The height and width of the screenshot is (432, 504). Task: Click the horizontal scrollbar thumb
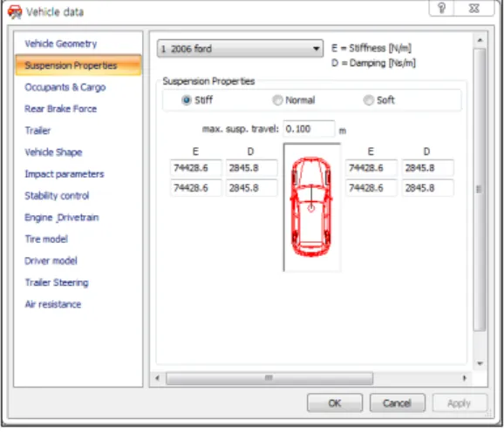pos(269,378)
